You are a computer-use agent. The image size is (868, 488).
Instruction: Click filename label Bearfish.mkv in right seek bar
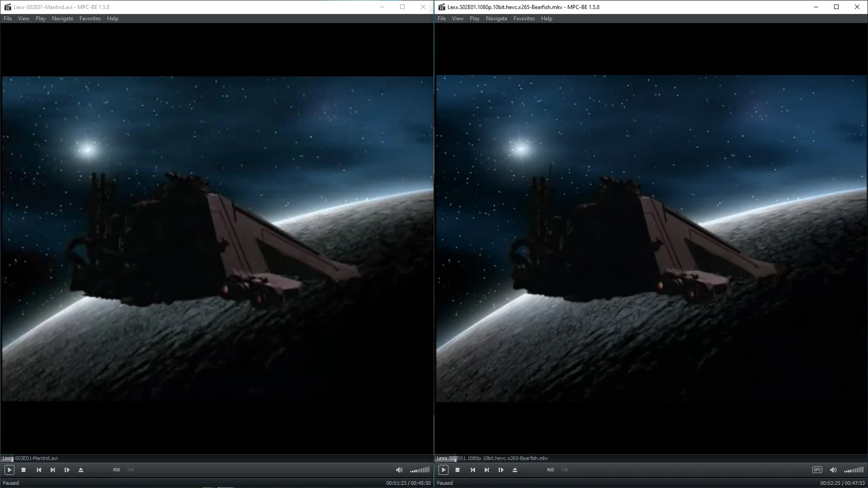pyautogui.click(x=492, y=458)
